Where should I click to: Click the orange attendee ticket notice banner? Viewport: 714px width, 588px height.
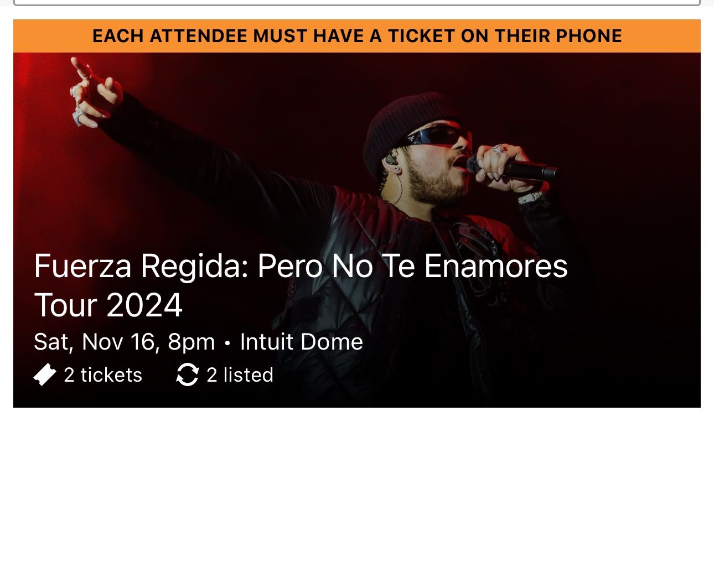click(x=357, y=36)
